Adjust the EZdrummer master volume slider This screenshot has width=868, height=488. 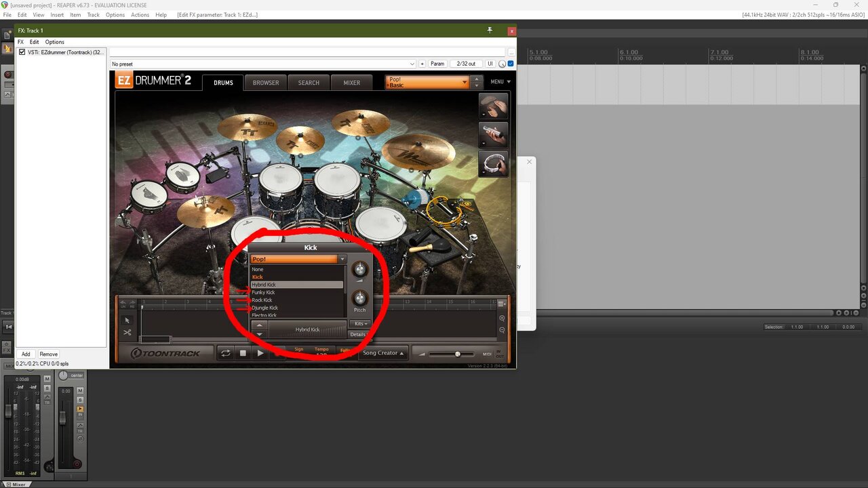[x=451, y=354]
